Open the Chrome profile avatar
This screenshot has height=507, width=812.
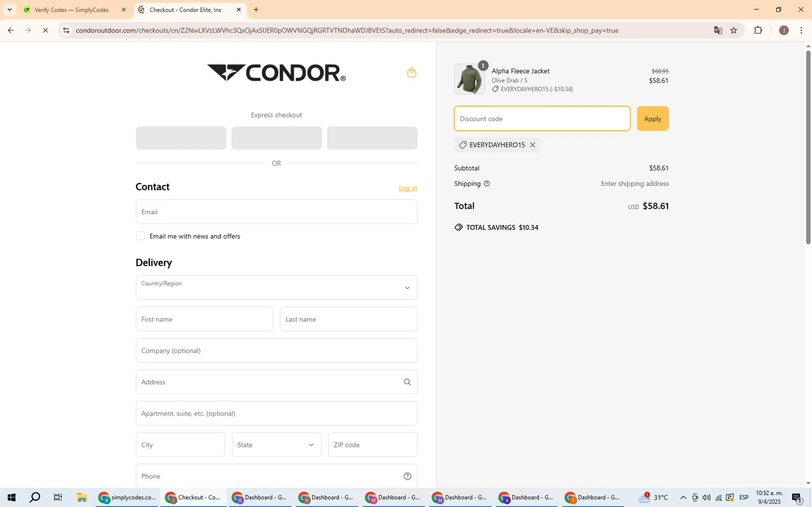click(x=783, y=30)
